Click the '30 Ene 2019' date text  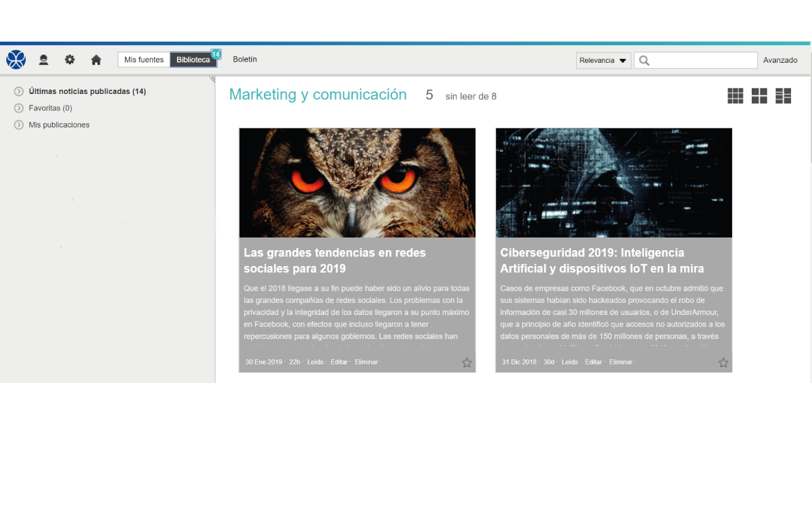click(x=264, y=362)
